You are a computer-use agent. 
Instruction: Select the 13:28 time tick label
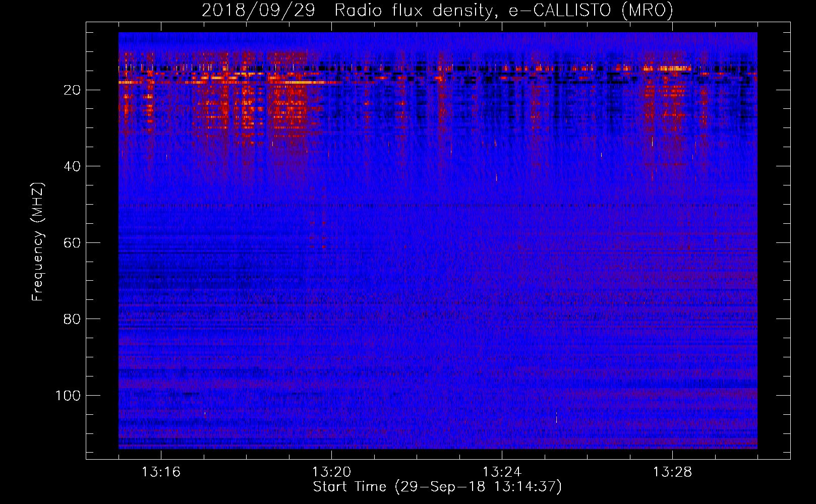[x=672, y=472]
